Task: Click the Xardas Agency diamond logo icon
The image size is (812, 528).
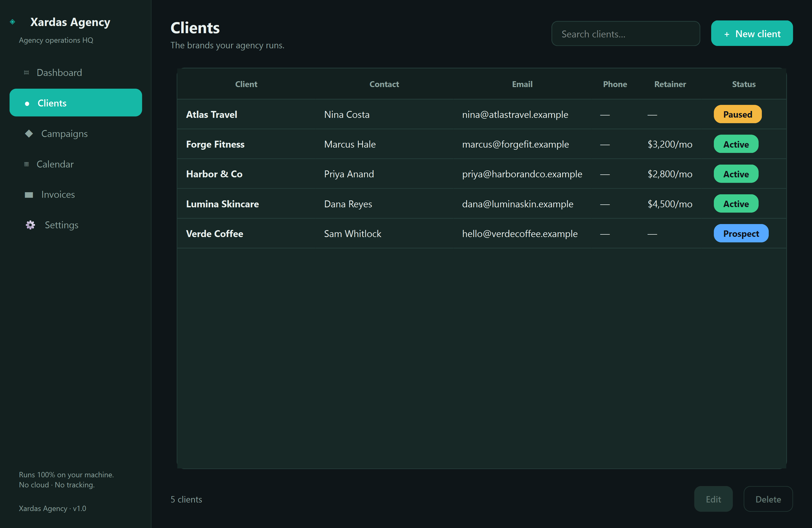Action: click(x=13, y=22)
